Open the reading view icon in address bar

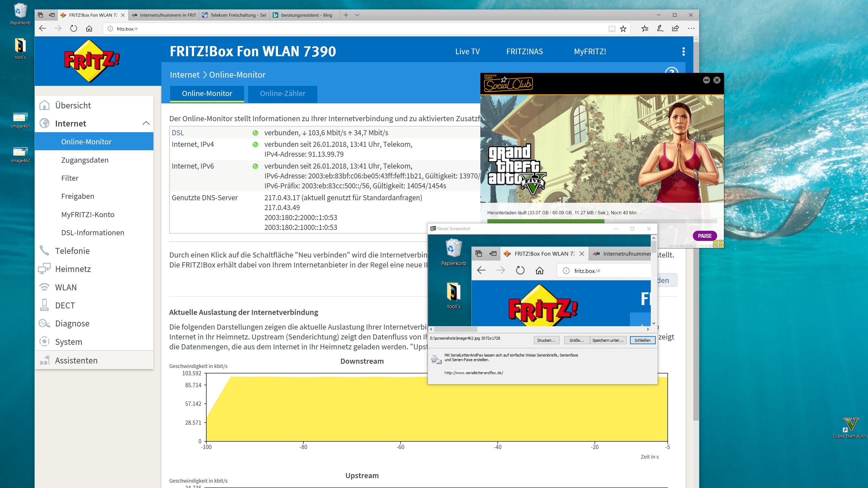611,29
